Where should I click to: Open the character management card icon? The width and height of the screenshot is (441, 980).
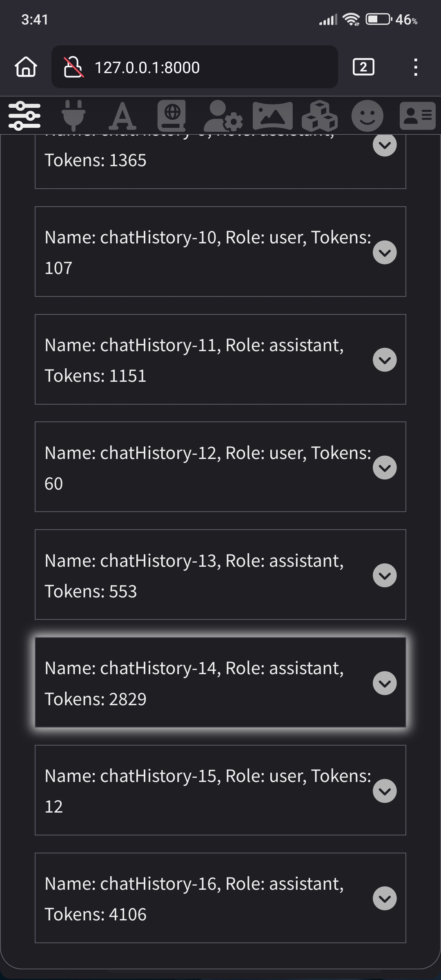pos(417,116)
